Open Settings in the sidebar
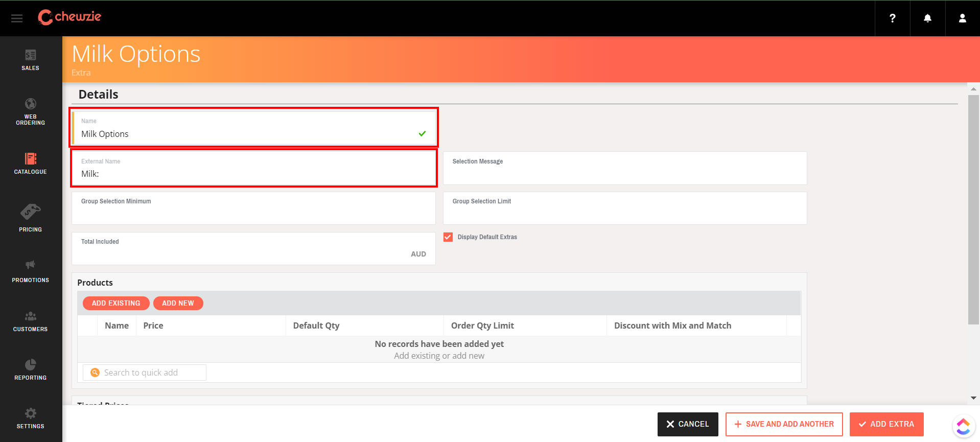 coord(31,418)
